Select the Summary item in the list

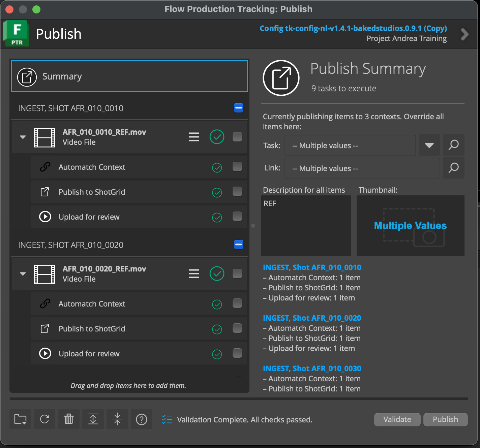129,76
